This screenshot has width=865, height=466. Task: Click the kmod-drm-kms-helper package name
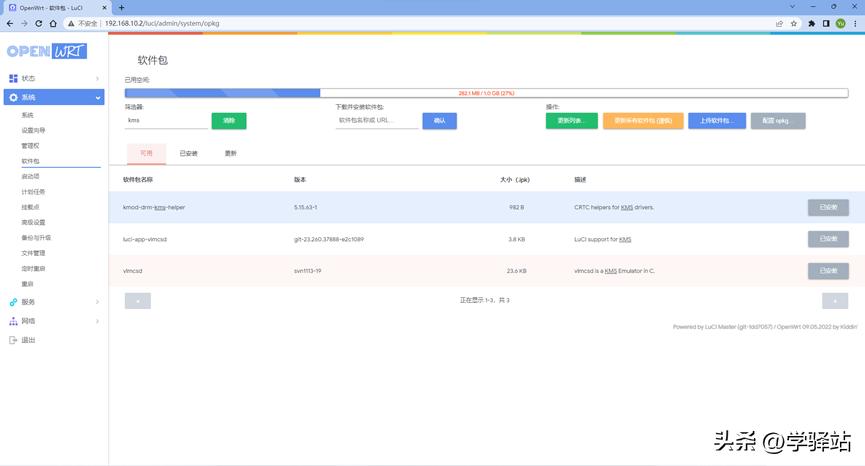[x=154, y=207]
